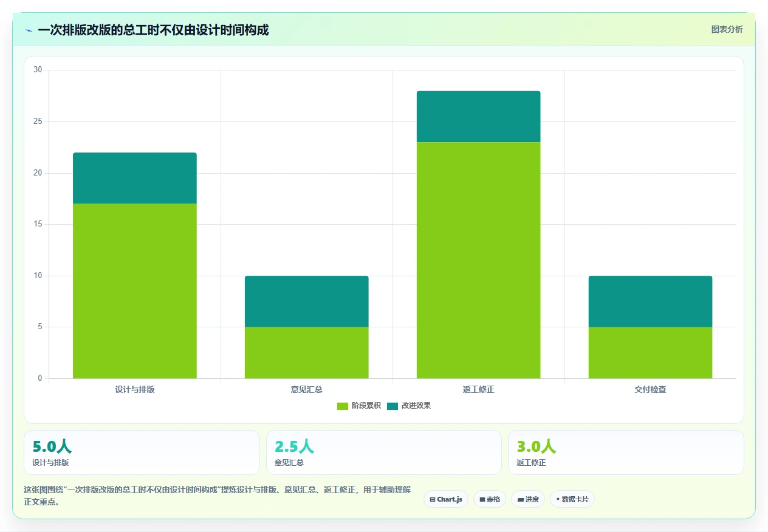Click the lightning icon beside the title
This screenshot has width=768, height=532.
29,30
